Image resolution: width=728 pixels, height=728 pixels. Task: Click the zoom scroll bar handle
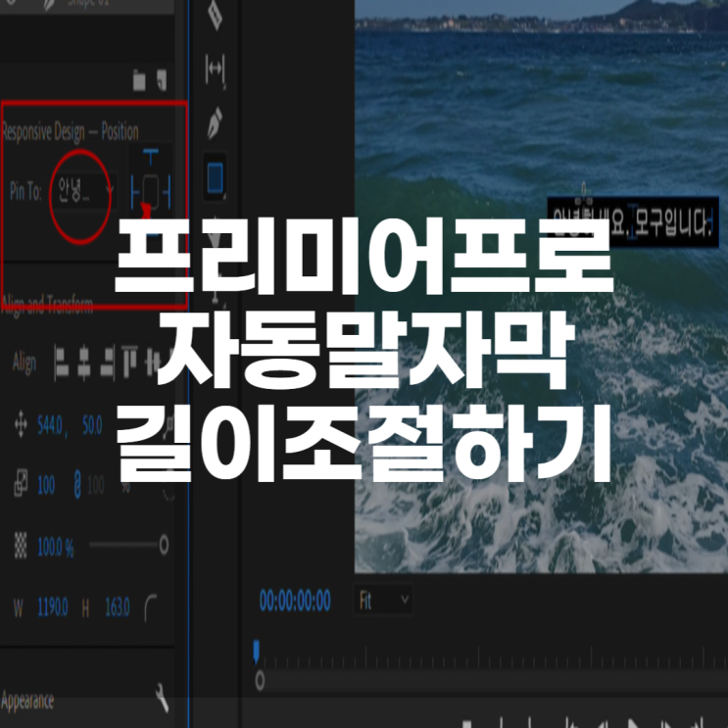click(260, 681)
